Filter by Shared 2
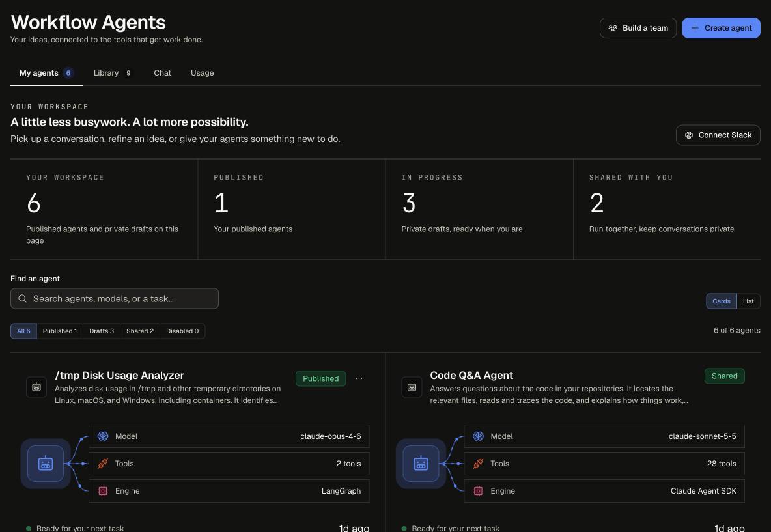This screenshot has height=532, width=771. click(139, 331)
